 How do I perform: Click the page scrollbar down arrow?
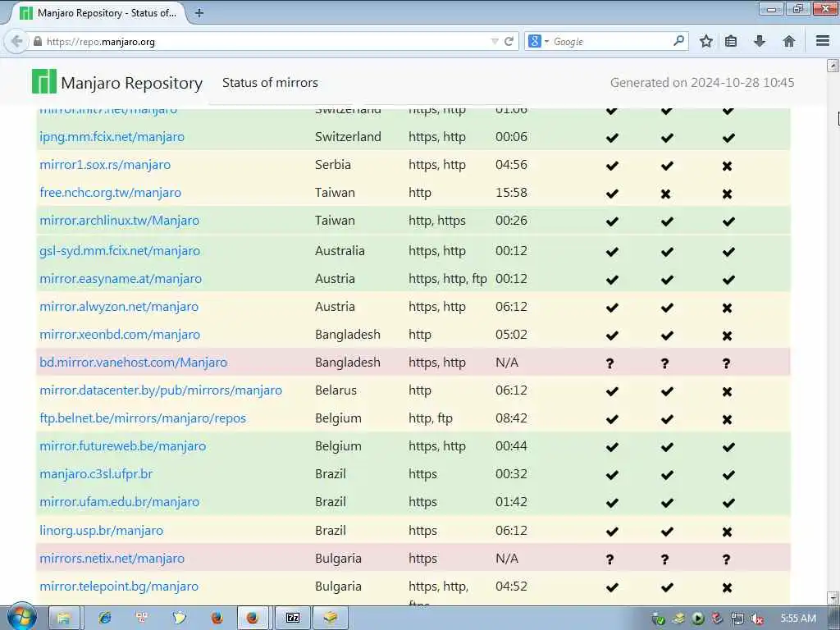pos(833,598)
